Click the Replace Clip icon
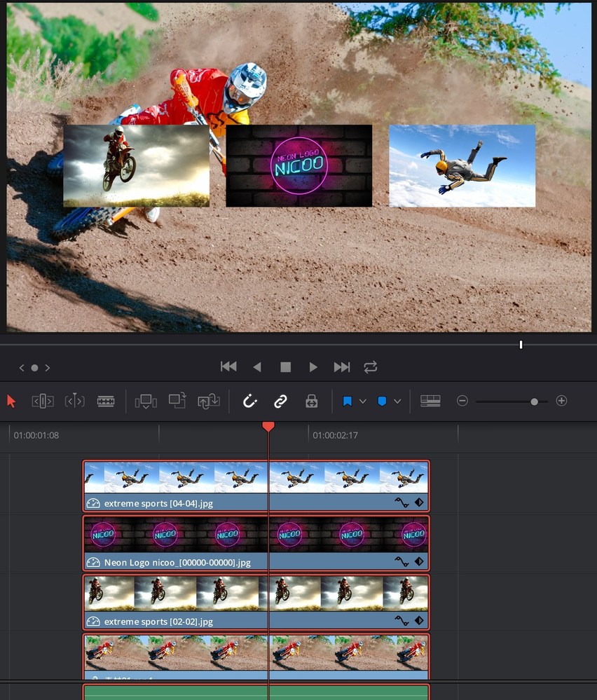 tap(209, 401)
